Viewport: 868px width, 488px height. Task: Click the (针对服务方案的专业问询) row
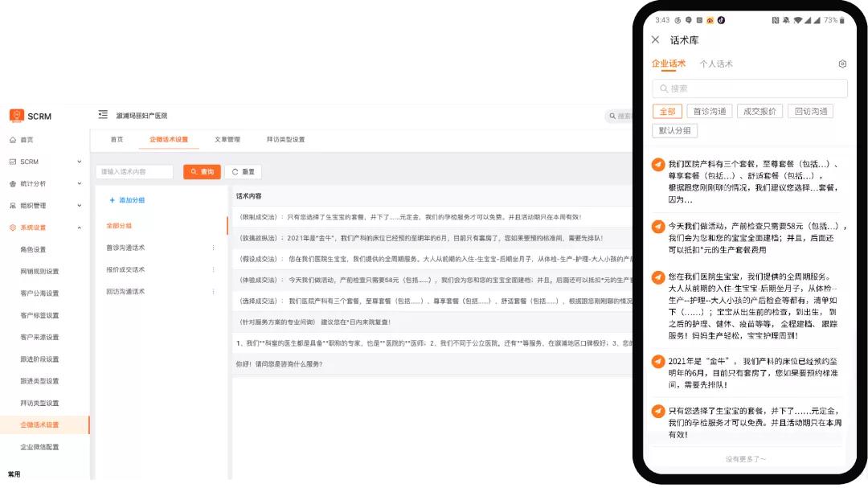(432, 322)
